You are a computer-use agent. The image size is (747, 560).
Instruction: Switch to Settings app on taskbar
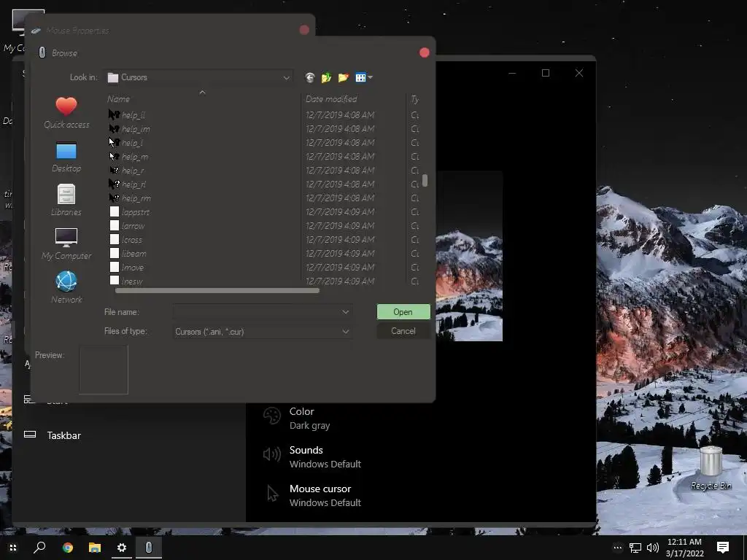point(122,548)
